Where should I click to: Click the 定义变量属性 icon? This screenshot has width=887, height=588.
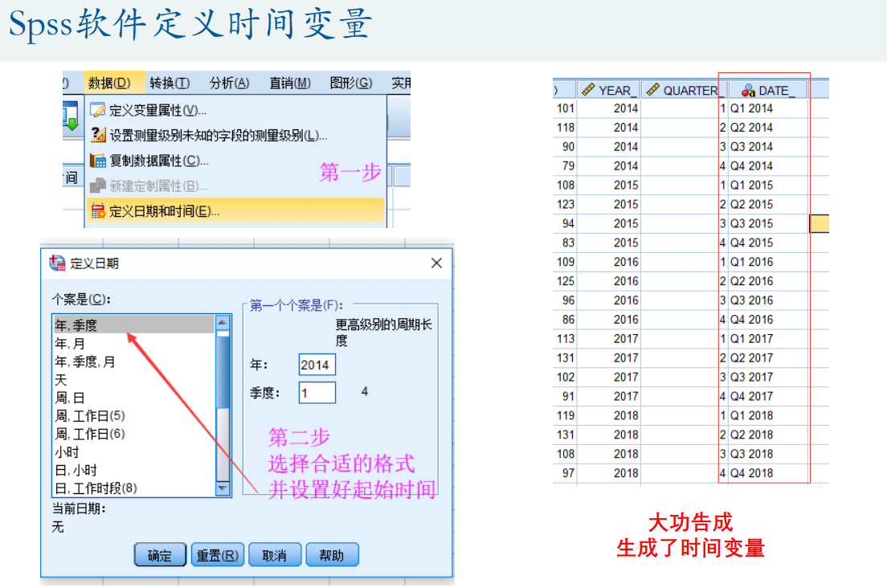pyautogui.click(x=97, y=110)
